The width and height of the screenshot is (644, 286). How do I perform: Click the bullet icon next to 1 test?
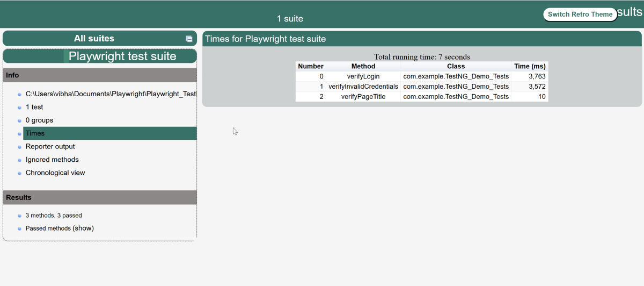[19, 108]
